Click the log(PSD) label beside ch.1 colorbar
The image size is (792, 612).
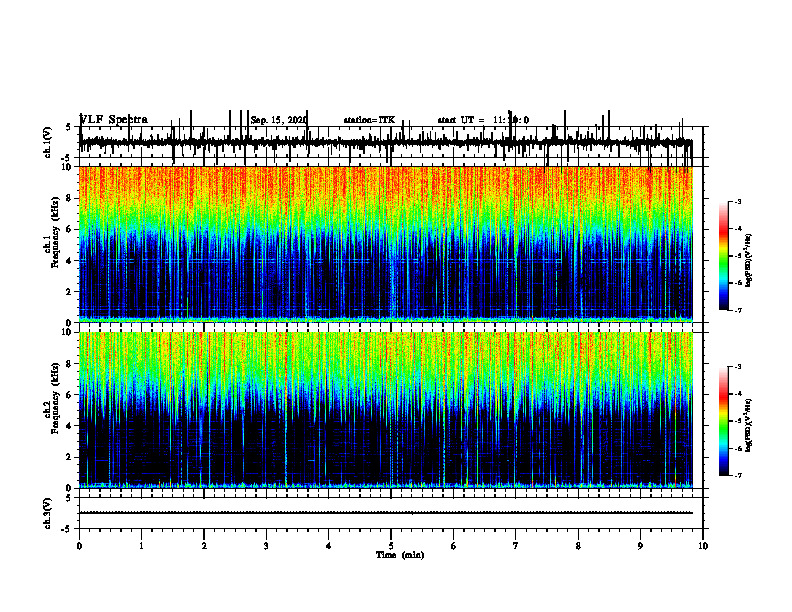click(749, 261)
